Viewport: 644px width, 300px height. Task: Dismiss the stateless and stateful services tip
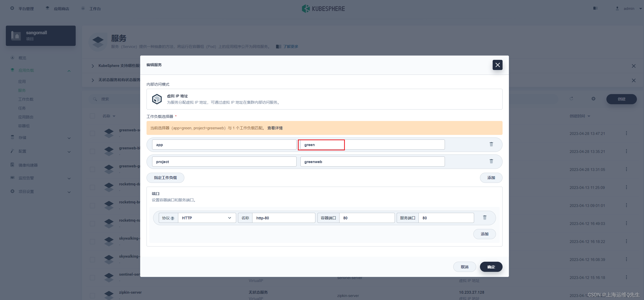coord(634,80)
